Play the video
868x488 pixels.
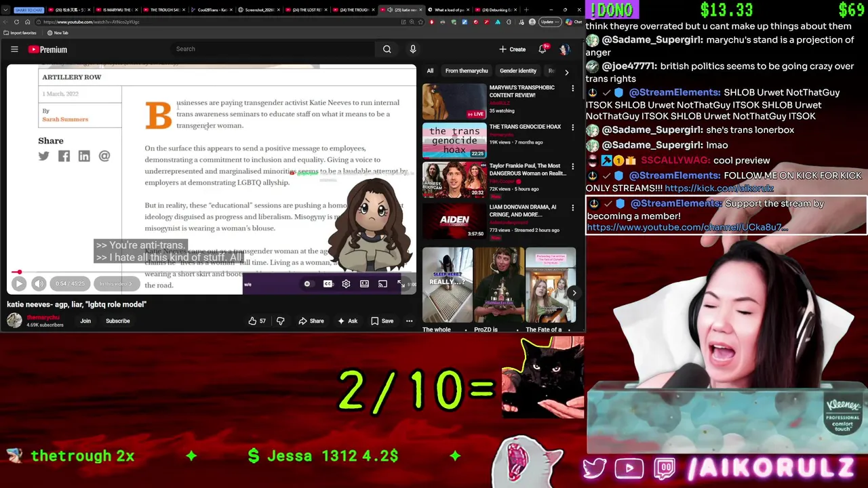tap(19, 284)
